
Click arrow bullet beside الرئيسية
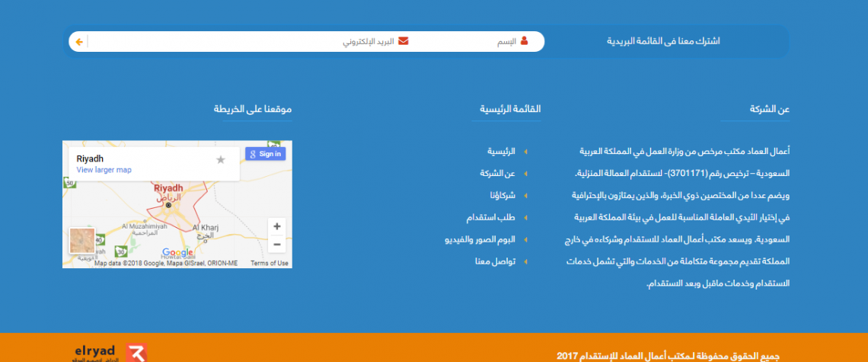(526, 152)
